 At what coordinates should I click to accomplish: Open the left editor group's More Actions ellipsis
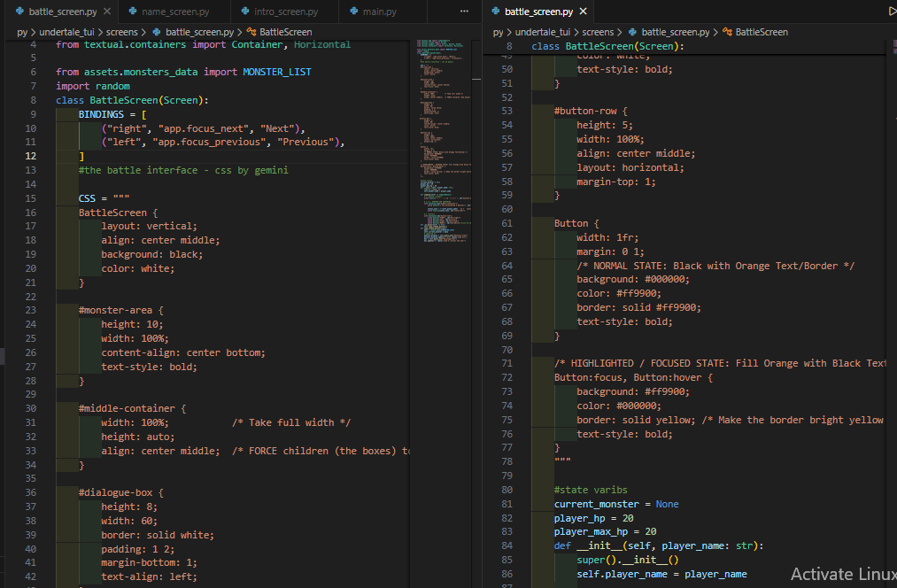tap(464, 12)
